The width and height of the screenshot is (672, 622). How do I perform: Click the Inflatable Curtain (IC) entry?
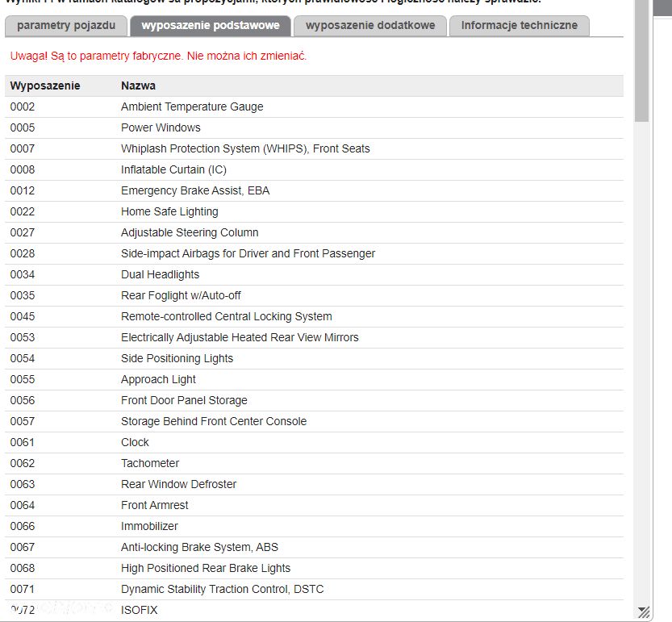coord(173,169)
